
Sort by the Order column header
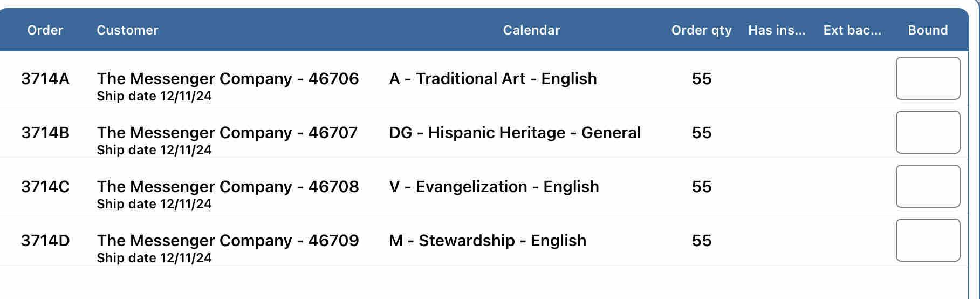point(45,30)
